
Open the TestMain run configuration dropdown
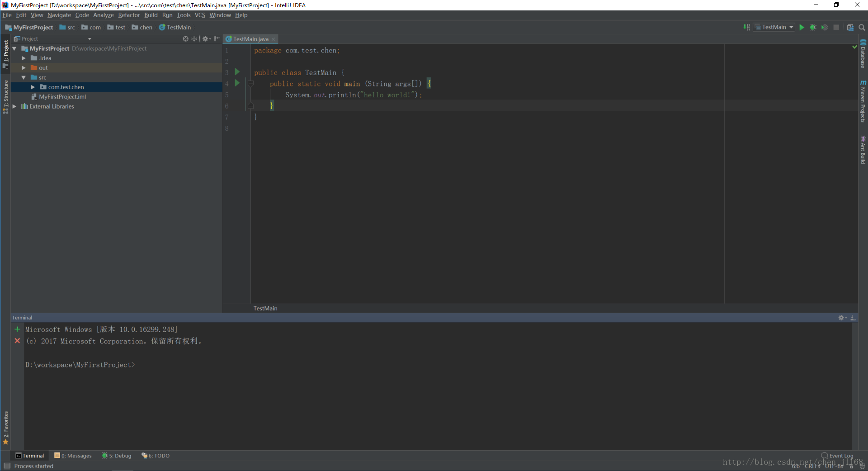(774, 27)
